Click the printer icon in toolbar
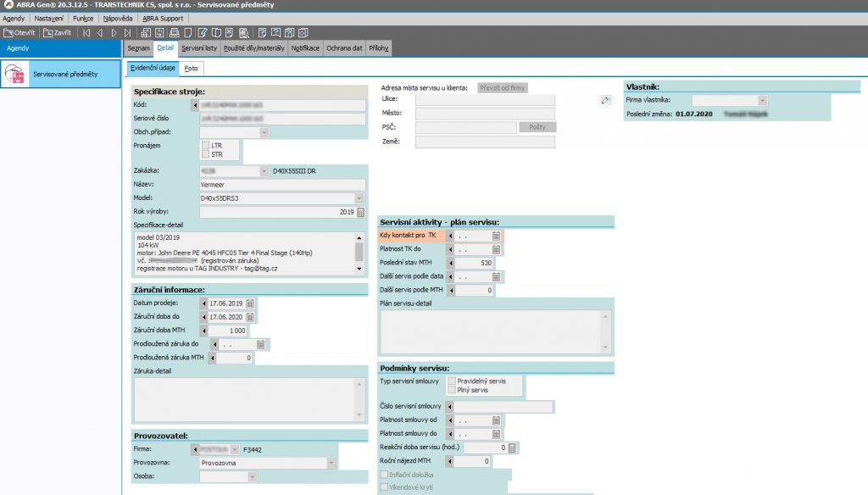 (x=175, y=33)
